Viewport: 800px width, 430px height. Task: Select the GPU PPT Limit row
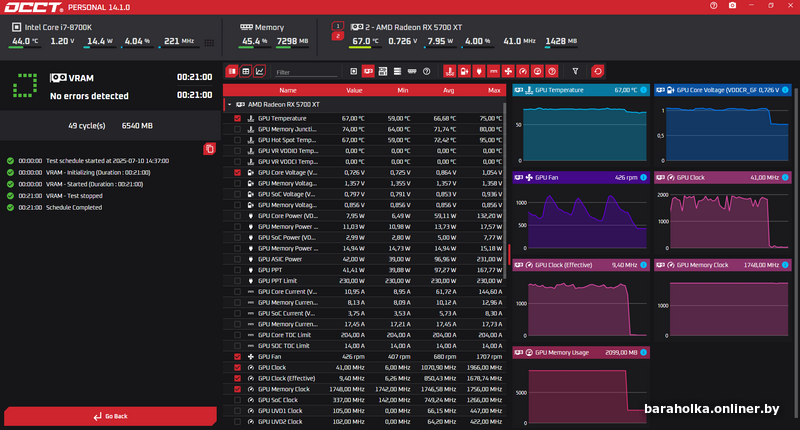pos(363,281)
